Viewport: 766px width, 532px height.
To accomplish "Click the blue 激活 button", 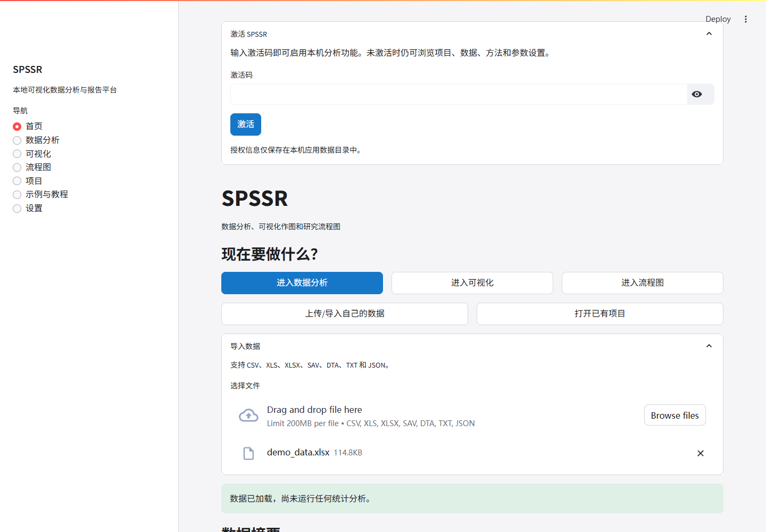I will [246, 124].
